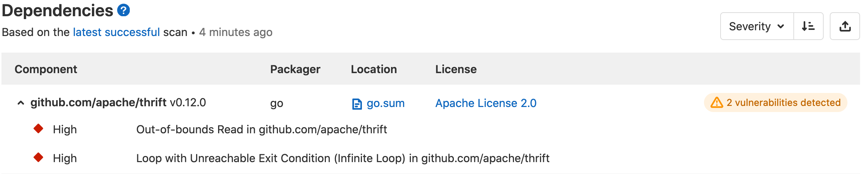Select 'Out-of-bounds Read in github.com/apache/thrift' text
Viewport: 868px width, 174px height.
click(262, 129)
